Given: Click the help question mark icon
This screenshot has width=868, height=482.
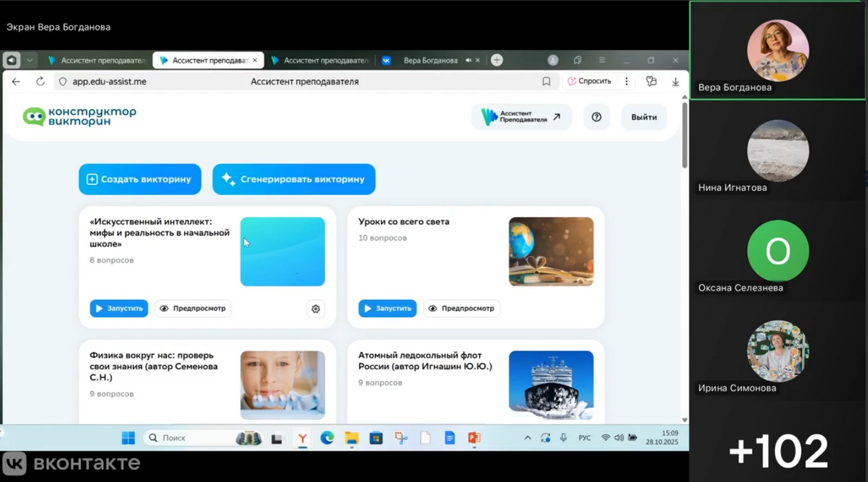Looking at the screenshot, I should click(596, 117).
